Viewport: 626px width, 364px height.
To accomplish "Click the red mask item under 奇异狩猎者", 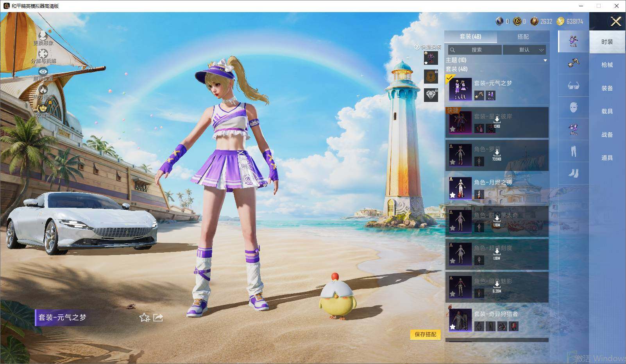I will coord(513,326).
